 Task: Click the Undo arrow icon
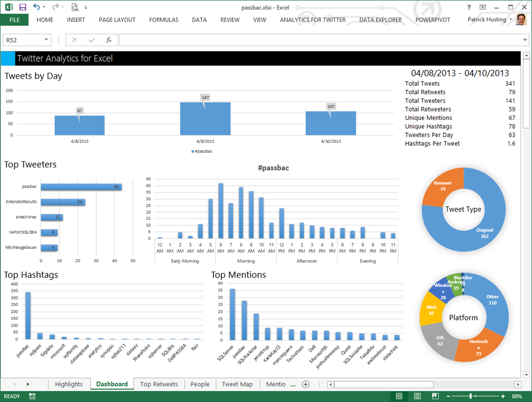[36, 7]
